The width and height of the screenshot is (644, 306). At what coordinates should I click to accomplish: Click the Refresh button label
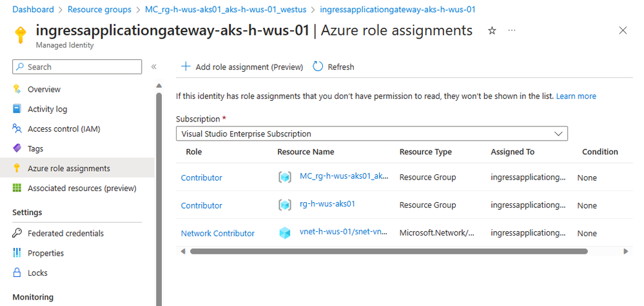(x=341, y=66)
